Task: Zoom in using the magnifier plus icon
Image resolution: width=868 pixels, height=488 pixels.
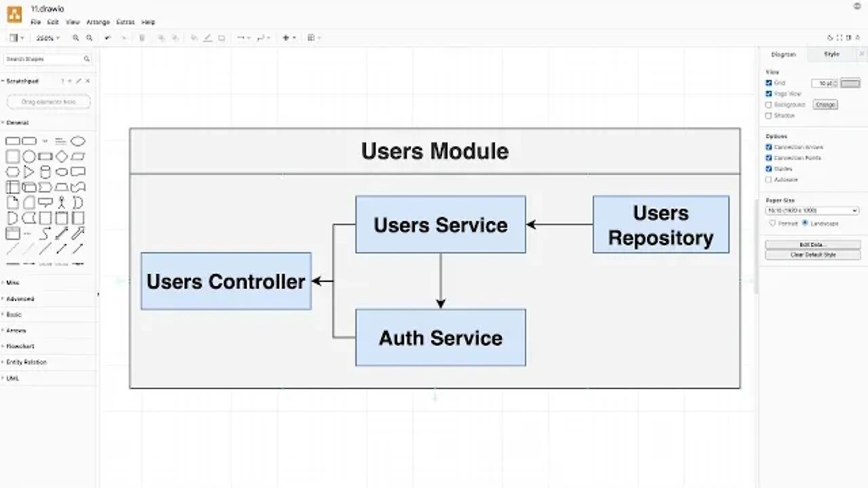Action: click(x=76, y=38)
